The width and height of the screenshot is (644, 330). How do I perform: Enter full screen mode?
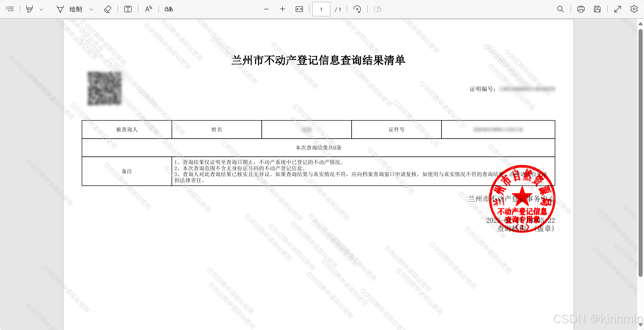[618, 9]
